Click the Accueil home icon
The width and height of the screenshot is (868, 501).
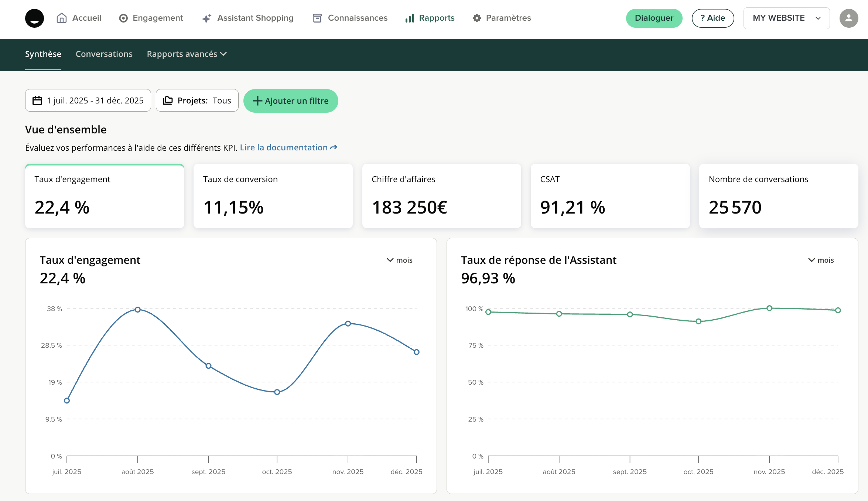(62, 18)
